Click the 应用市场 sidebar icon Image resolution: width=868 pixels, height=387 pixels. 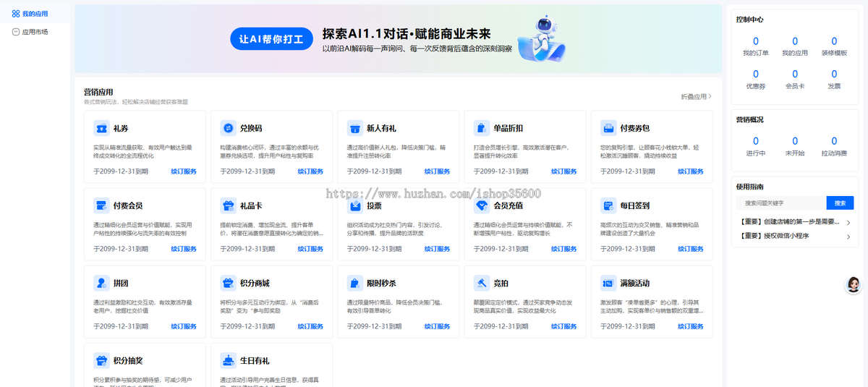point(16,32)
